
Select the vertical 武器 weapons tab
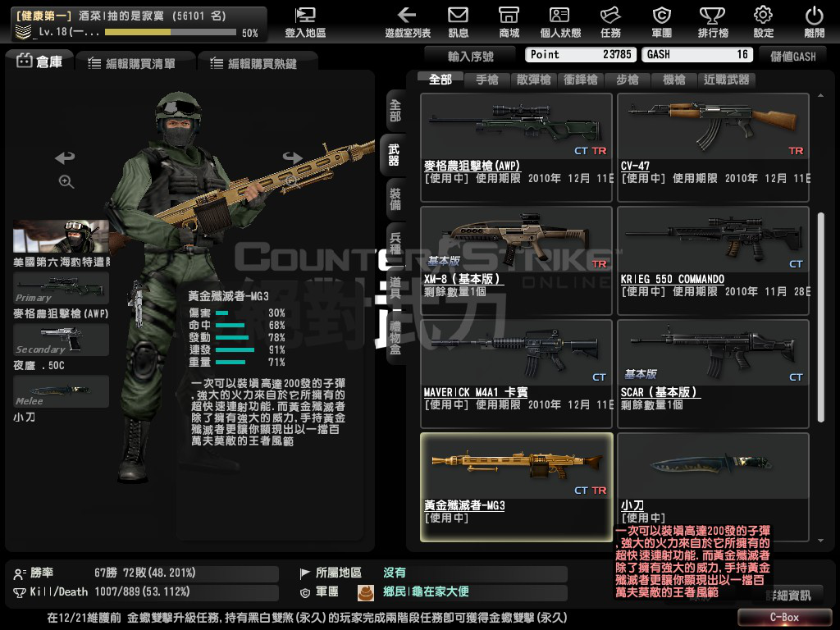[x=393, y=155]
